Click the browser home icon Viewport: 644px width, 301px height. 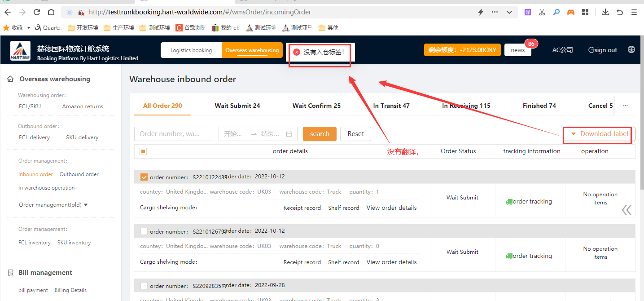point(51,12)
